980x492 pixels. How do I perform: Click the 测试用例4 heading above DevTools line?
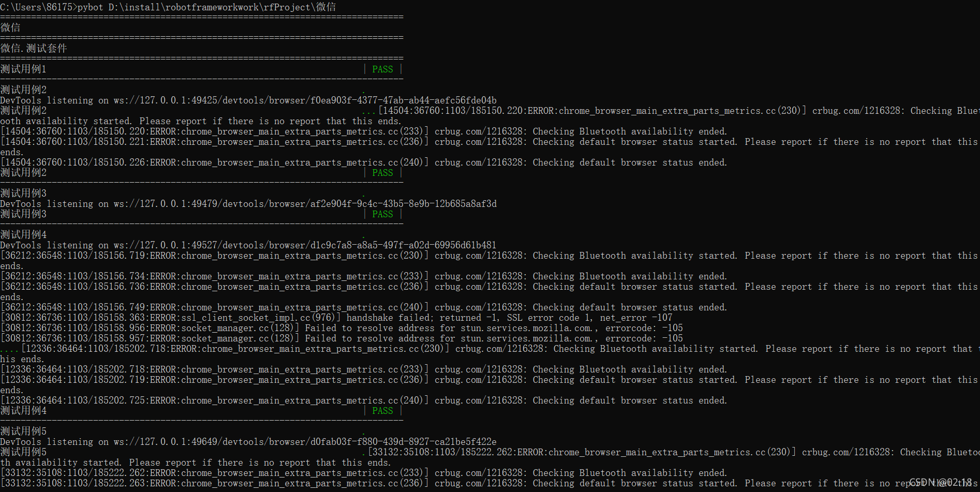pos(23,234)
